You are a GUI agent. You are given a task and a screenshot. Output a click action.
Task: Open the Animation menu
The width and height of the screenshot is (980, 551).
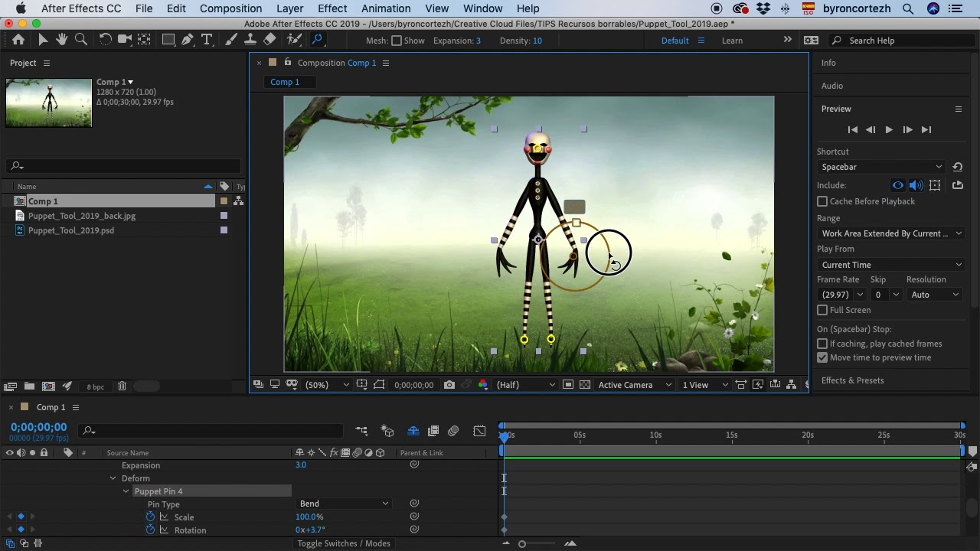386,8
